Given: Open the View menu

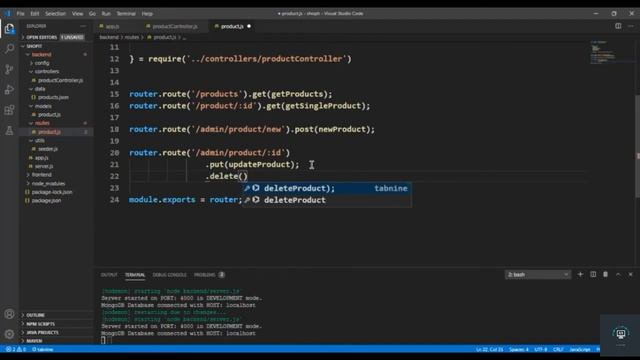Looking at the screenshot, I should pos(78,13).
